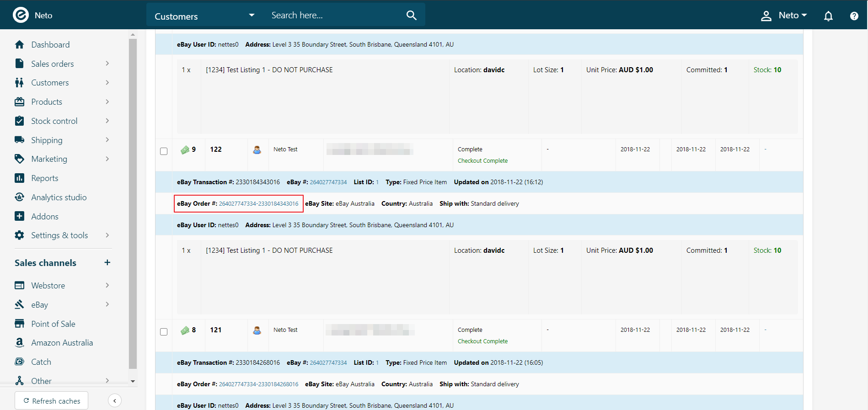Open Point of Sale channel
The height and width of the screenshot is (410, 868).
[53, 324]
